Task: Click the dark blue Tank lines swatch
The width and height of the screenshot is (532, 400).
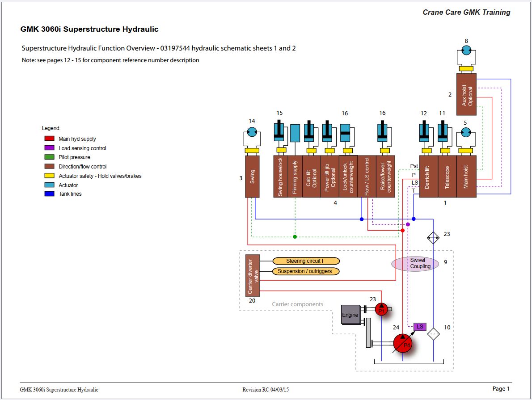Action: [x=50, y=194]
